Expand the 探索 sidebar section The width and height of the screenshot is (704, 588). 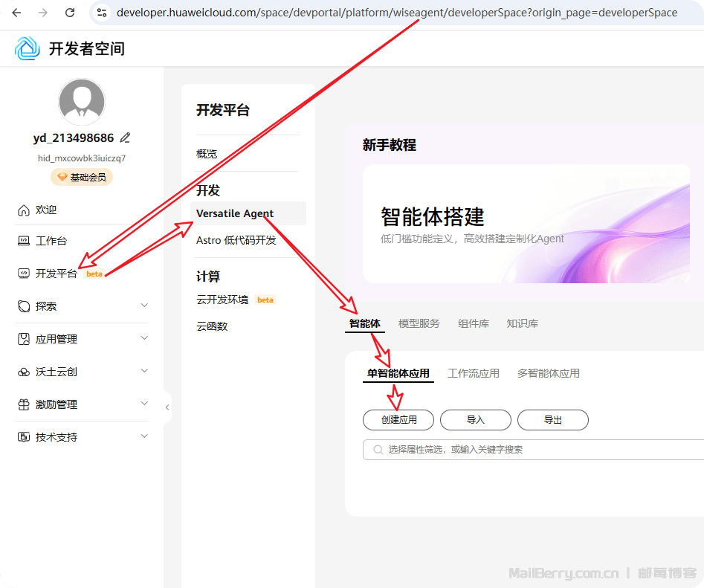(144, 306)
